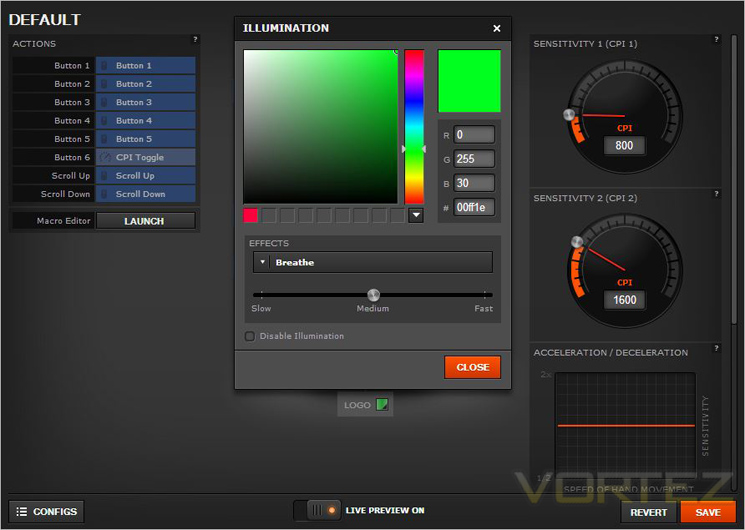The width and height of the screenshot is (745, 530).
Task: Click the mouse icon on Button 1 action
Action: [x=104, y=66]
